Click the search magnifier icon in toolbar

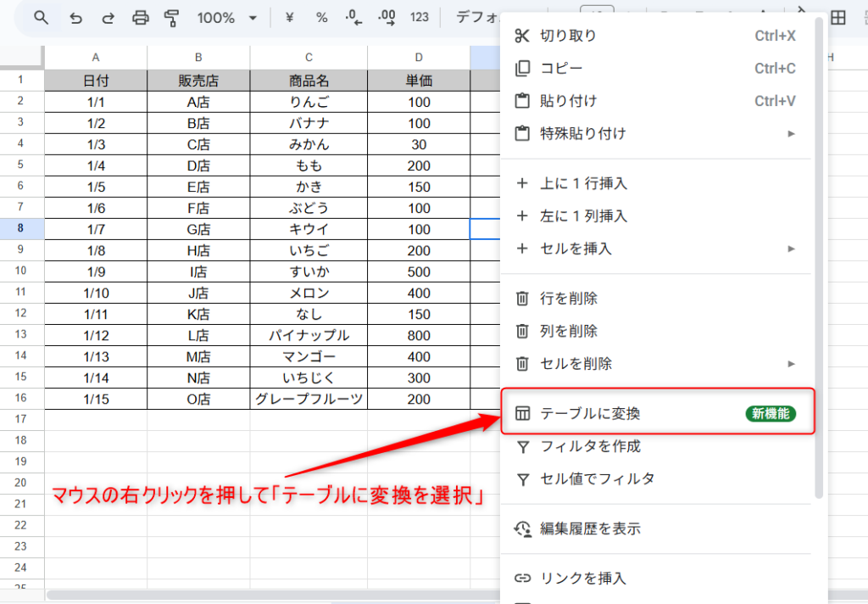(41, 18)
